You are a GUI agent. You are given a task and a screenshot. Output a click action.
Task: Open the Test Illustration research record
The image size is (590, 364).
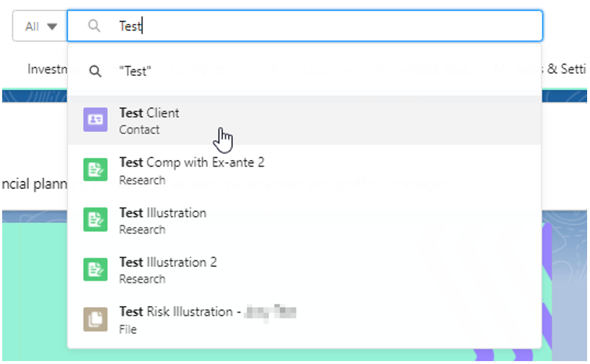(163, 213)
